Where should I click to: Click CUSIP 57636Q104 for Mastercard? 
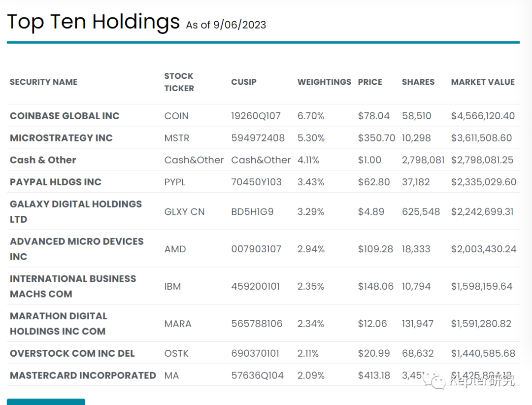coord(258,376)
